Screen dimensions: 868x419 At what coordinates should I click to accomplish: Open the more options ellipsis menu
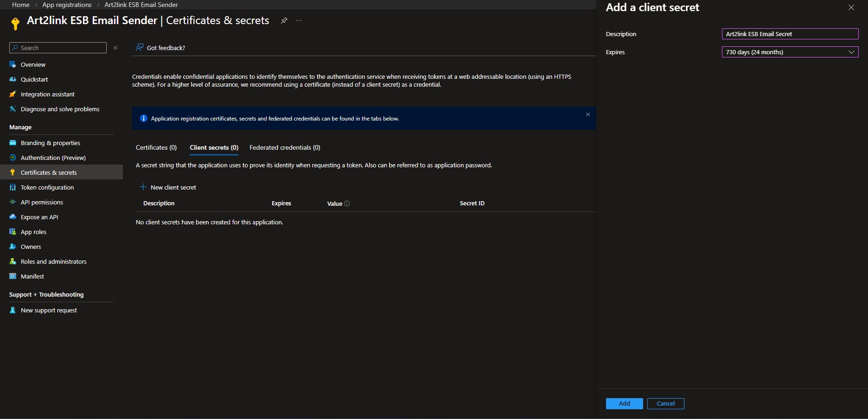click(299, 20)
